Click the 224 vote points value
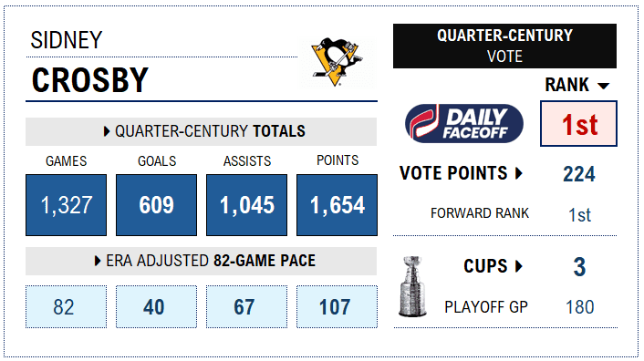Screen dimensions: 644x361 tap(579, 174)
